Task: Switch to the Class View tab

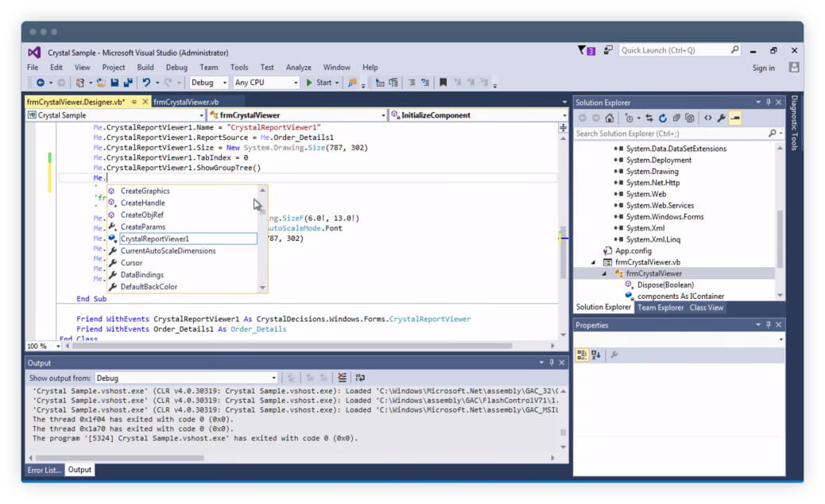Action: tap(706, 308)
